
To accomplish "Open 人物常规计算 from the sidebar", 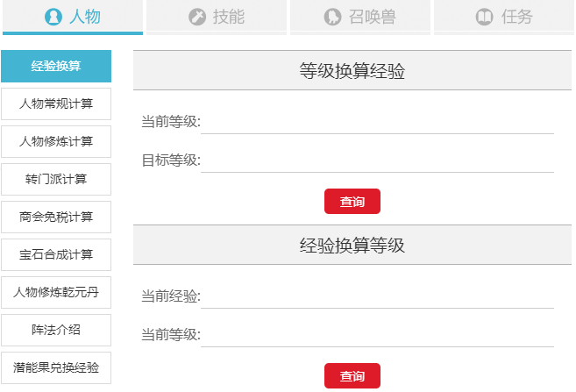I will pyautogui.click(x=56, y=104).
